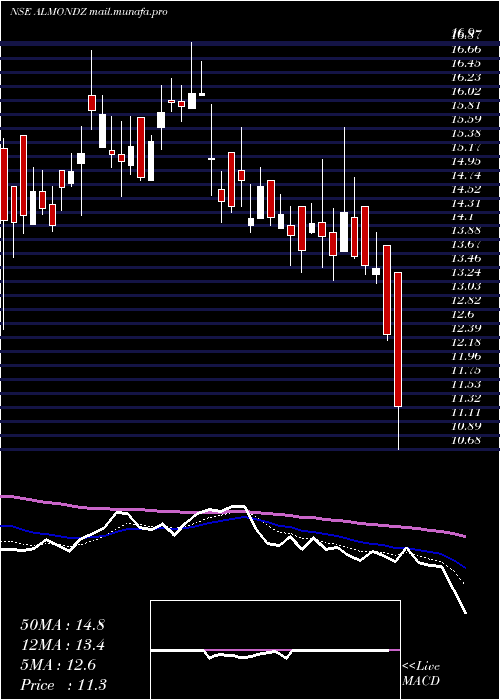
Task: Select the 50MA : 14.8 readout
Action: click(62, 625)
